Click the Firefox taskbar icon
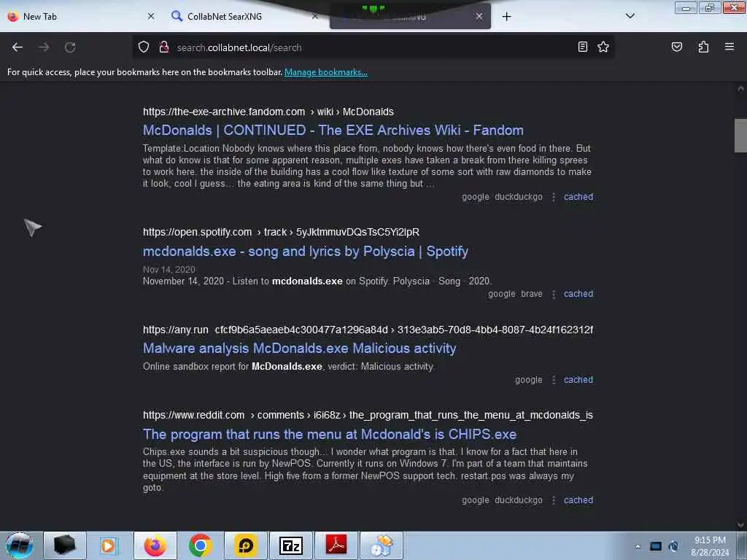 [155, 545]
